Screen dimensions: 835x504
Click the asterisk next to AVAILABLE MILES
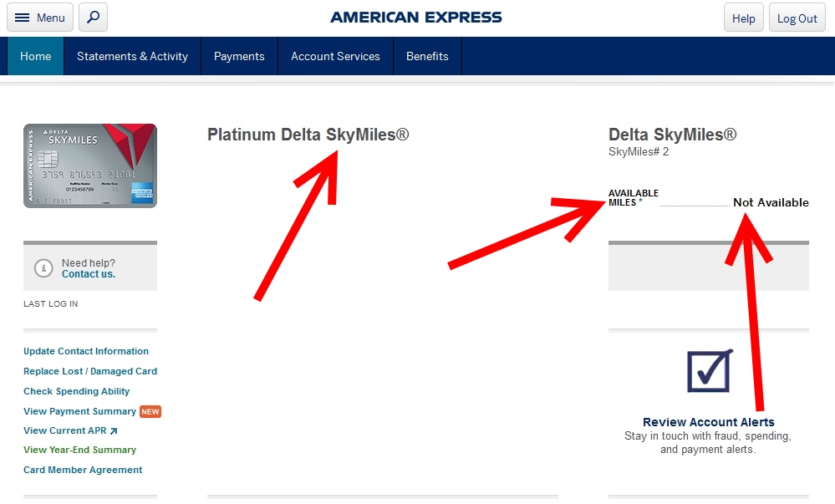click(640, 200)
